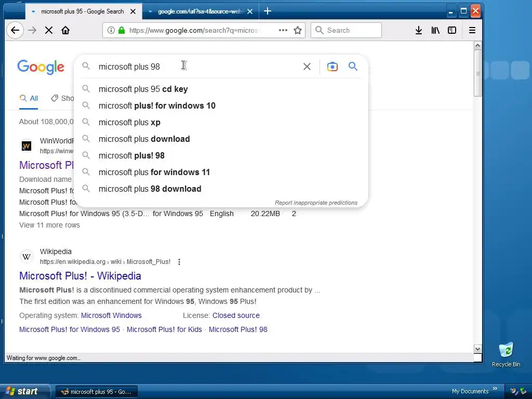
Task: Open page actions three-dot menu in address bar
Action: click(283, 30)
